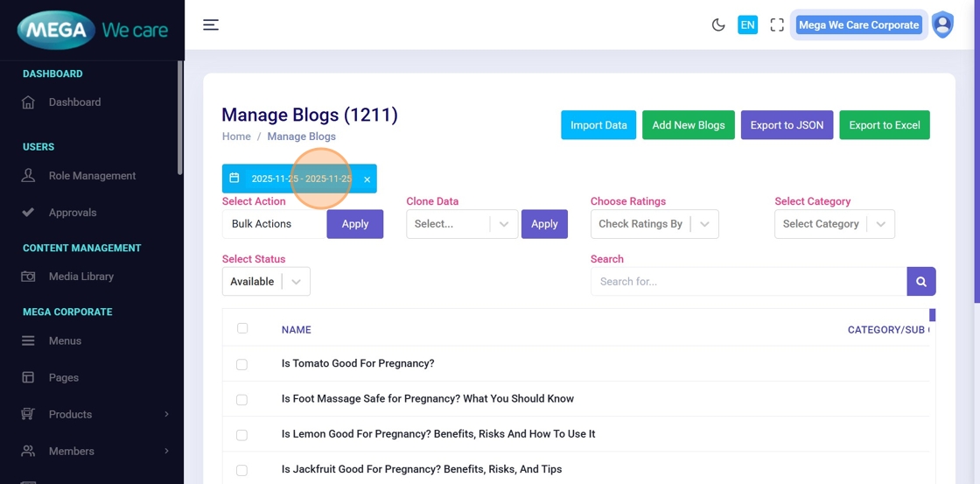Open the Available status dropdown
980x484 pixels.
[x=266, y=282]
